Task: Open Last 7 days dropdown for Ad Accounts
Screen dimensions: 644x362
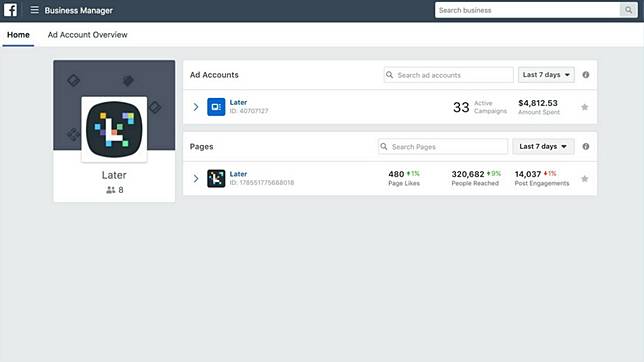Action: click(546, 75)
